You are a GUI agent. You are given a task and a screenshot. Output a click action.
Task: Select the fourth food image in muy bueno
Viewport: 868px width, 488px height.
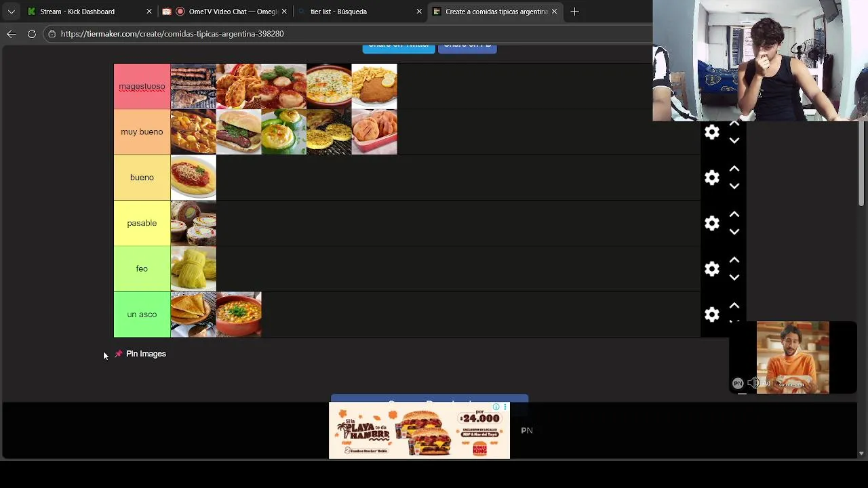point(329,132)
